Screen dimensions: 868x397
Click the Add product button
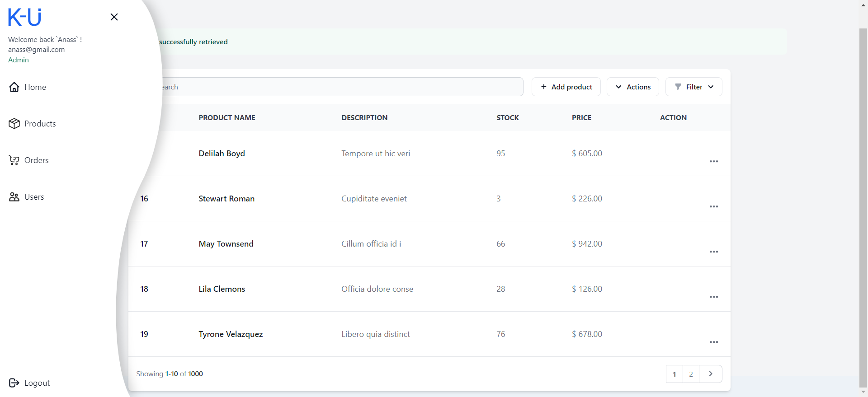pyautogui.click(x=566, y=87)
